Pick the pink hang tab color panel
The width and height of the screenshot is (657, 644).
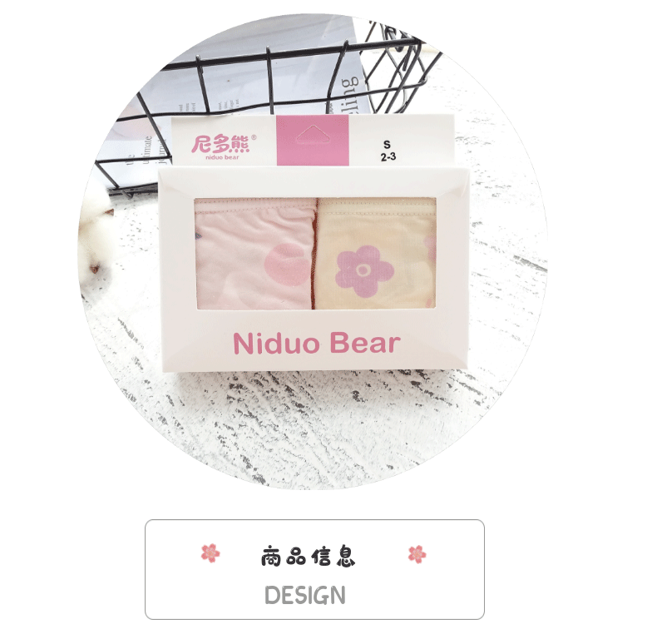point(313,141)
